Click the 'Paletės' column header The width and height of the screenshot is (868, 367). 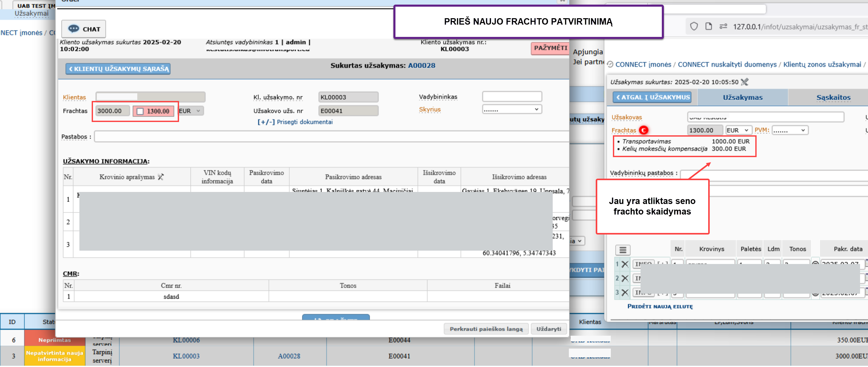[x=750, y=249]
